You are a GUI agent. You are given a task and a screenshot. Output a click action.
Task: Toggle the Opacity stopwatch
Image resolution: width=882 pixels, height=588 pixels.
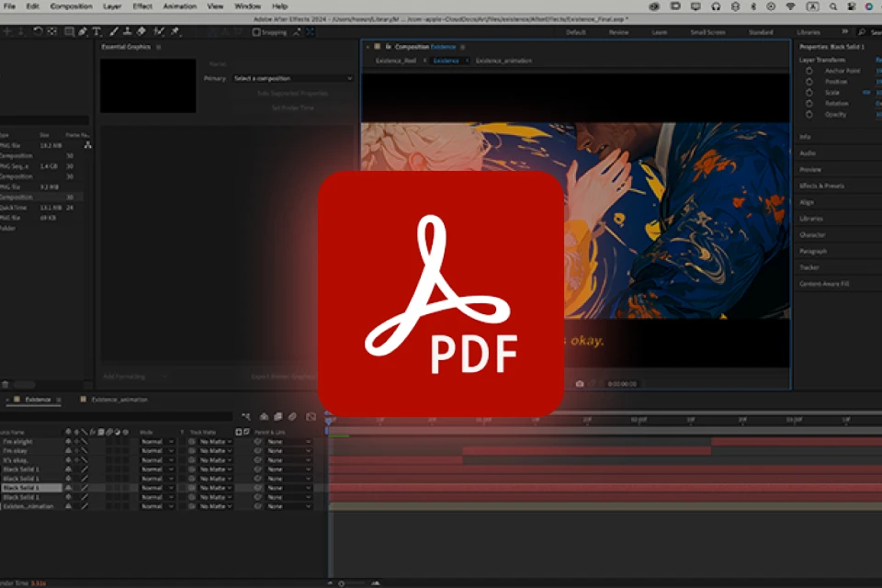click(808, 114)
